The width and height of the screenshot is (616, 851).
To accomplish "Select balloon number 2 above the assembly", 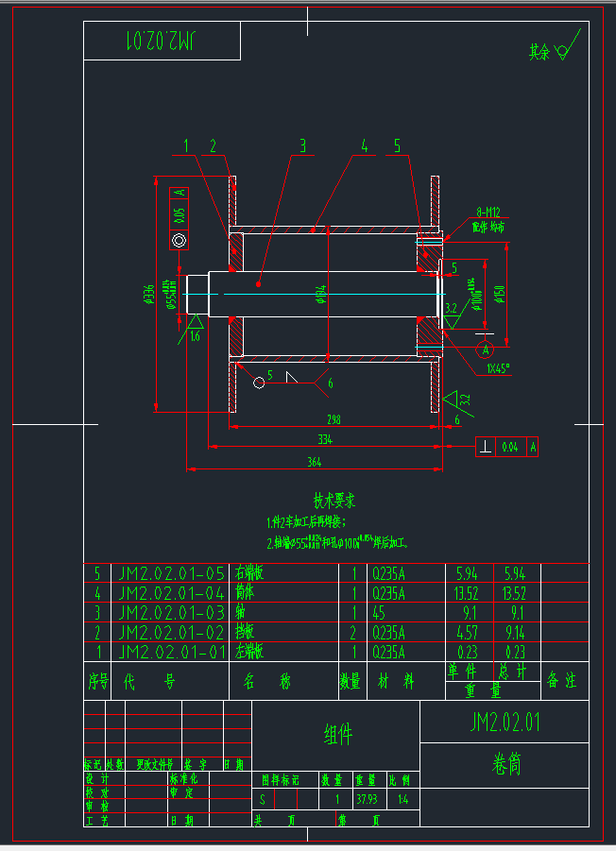I will [x=214, y=146].
